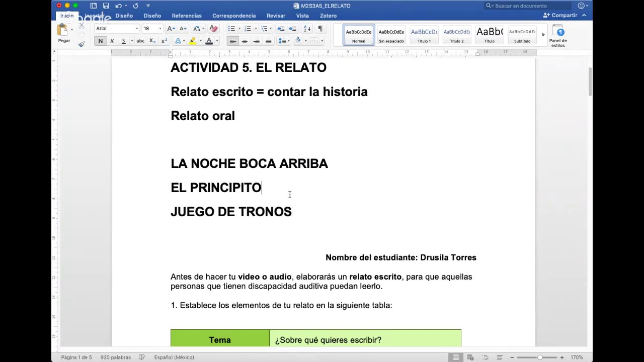Toggle left text alignment

232,41
